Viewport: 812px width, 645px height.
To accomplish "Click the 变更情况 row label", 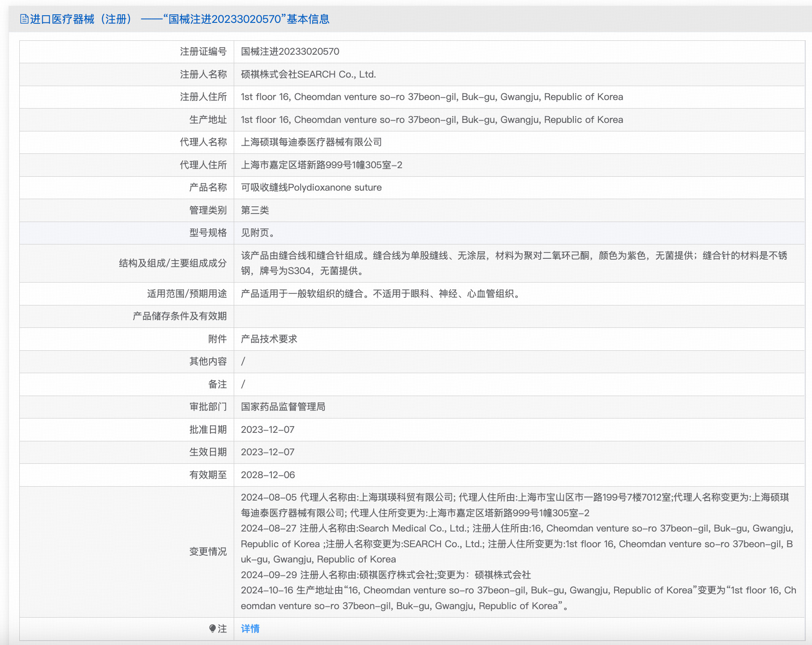I will point(208,552).
